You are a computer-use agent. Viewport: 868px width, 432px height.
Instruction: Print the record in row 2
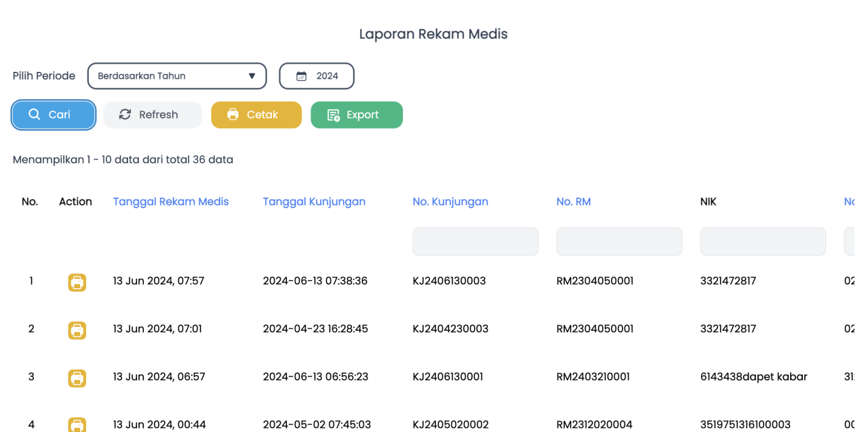77,330
